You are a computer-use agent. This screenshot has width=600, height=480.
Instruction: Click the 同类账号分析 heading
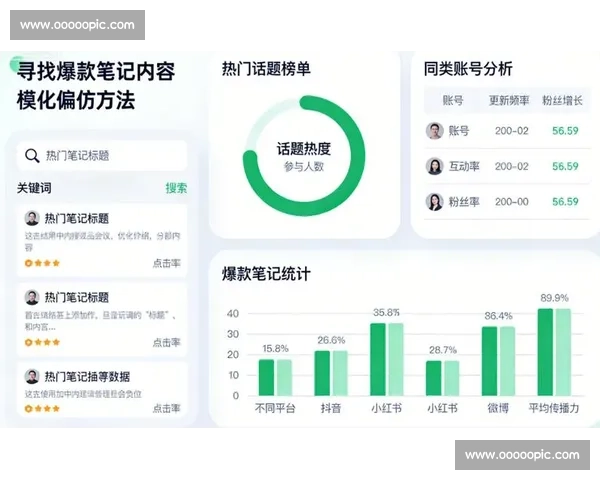click(468, 69)
